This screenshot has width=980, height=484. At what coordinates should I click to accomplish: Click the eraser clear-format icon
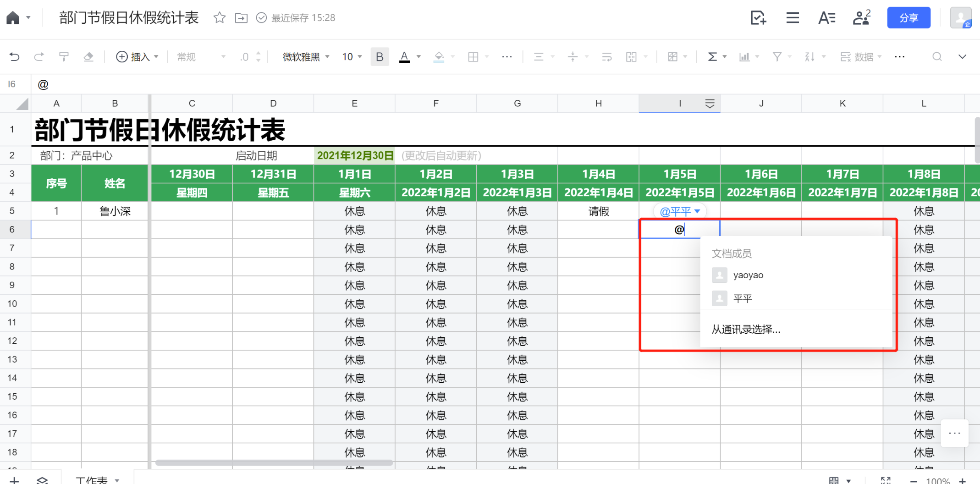(x=88, y=57)
